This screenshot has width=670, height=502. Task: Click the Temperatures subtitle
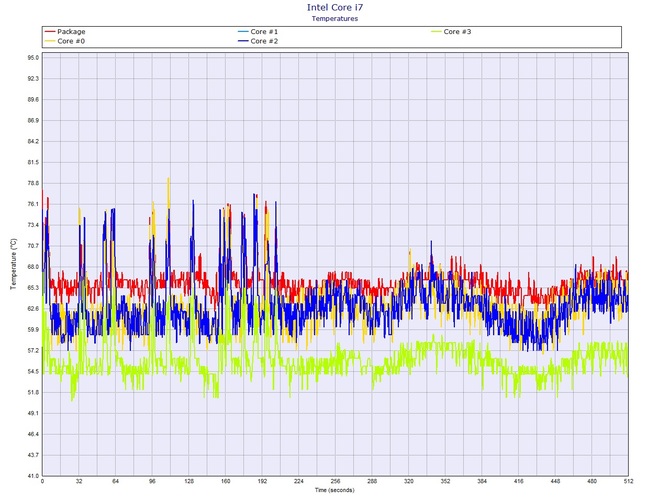pyautogui.click(x=335, y=18)
